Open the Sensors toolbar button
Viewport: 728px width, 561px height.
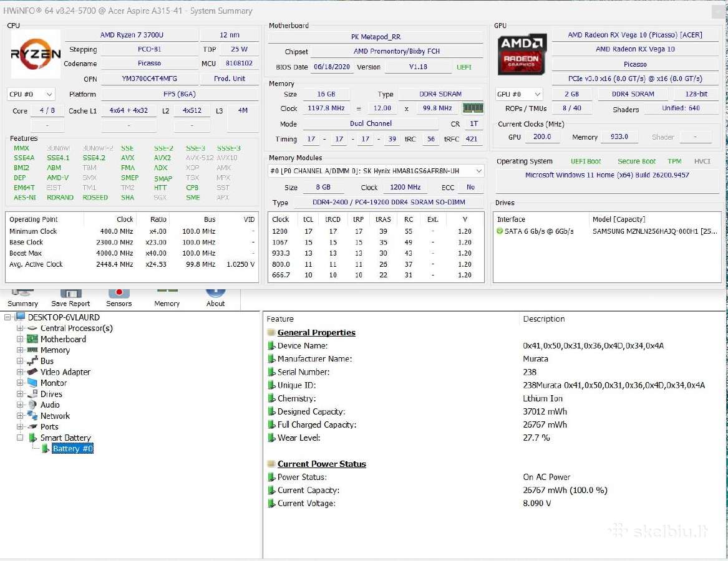[119, 299]
